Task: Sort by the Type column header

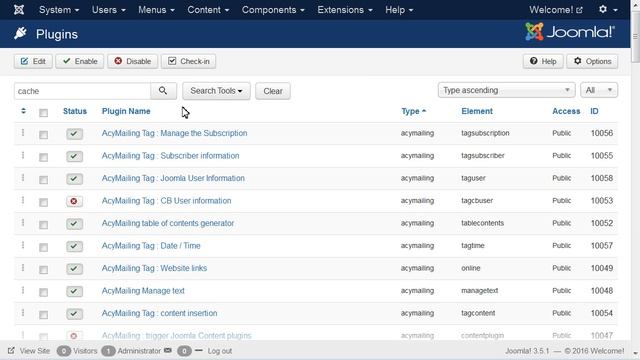Action: click(x=413, y=111)
